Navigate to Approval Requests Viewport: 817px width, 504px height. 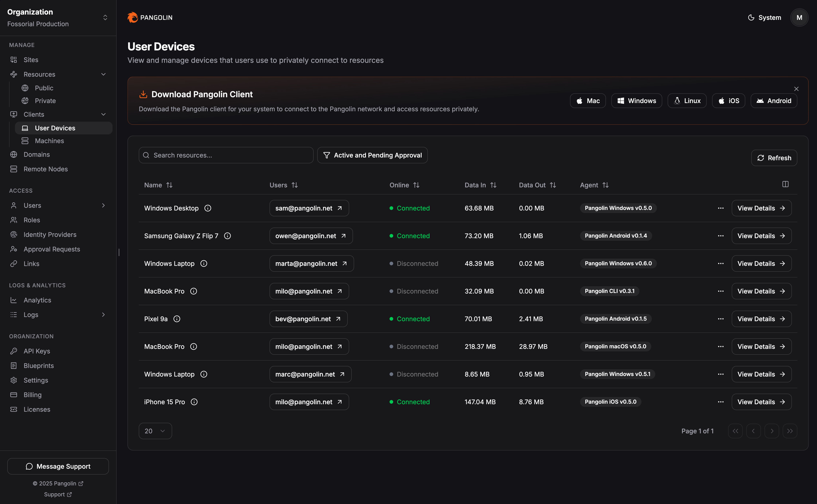52,249
